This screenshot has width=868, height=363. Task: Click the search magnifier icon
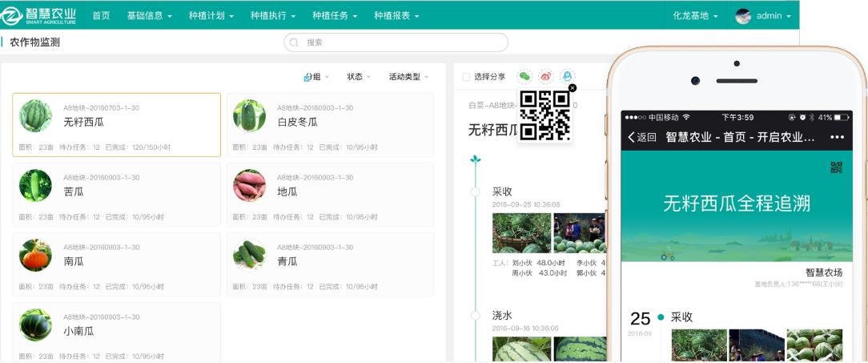coord(295,42)
